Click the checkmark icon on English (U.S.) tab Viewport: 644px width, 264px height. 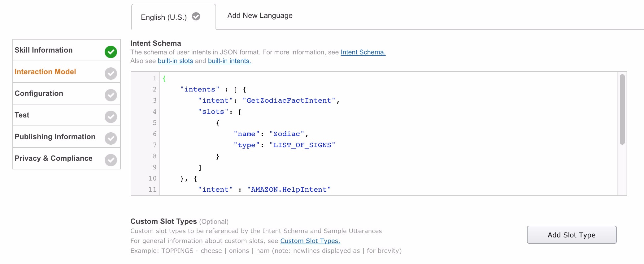point(196,16)
